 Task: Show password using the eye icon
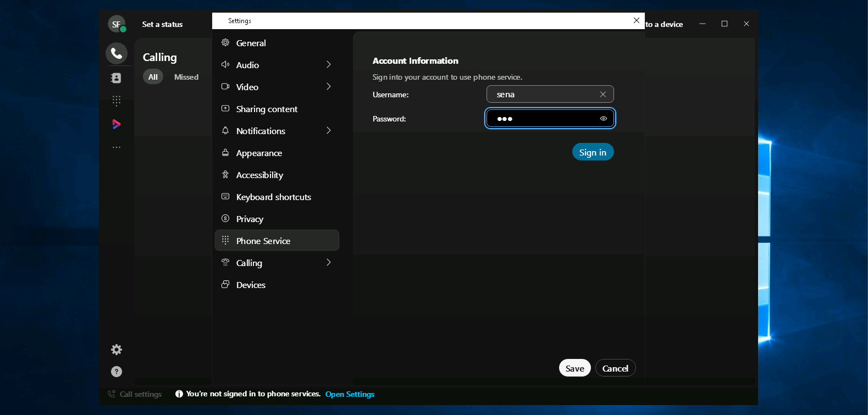[604, 119]
